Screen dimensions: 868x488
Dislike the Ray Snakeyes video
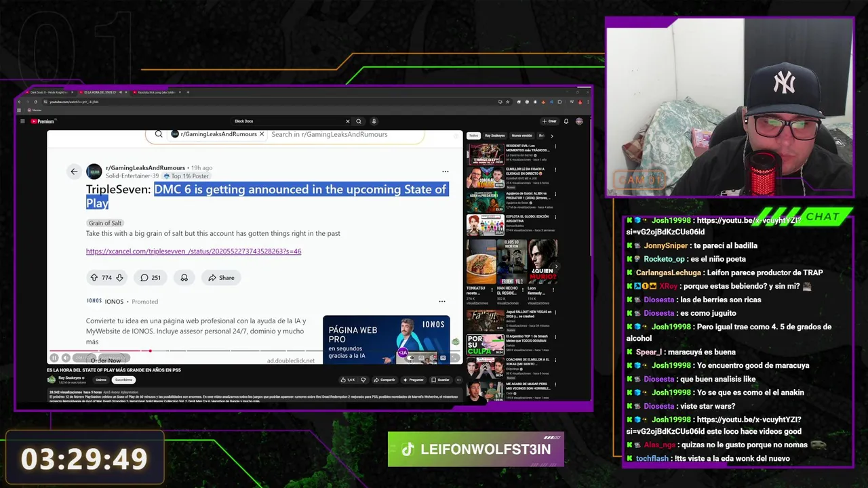coord(363,380)
